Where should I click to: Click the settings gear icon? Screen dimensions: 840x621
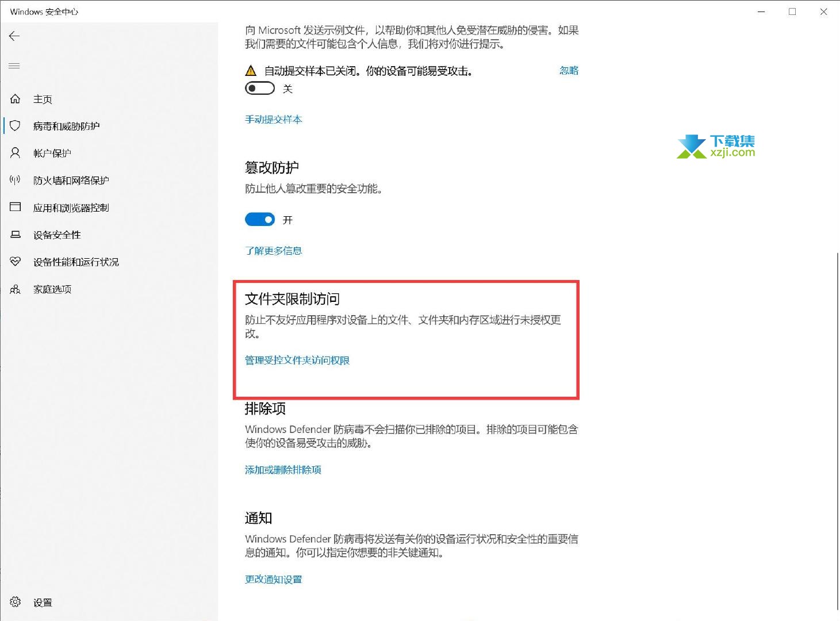pyautogui.click(x=16, y=602)
